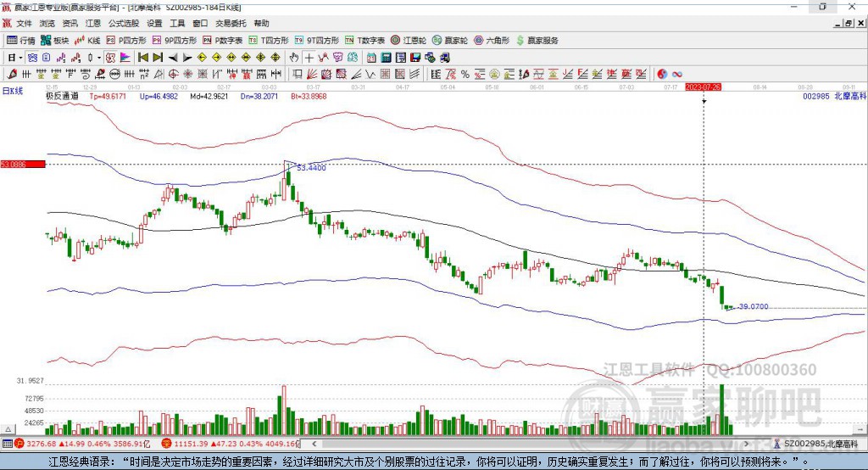Click the 沪 index 3276.68 status entry

[x=82, y=444]
